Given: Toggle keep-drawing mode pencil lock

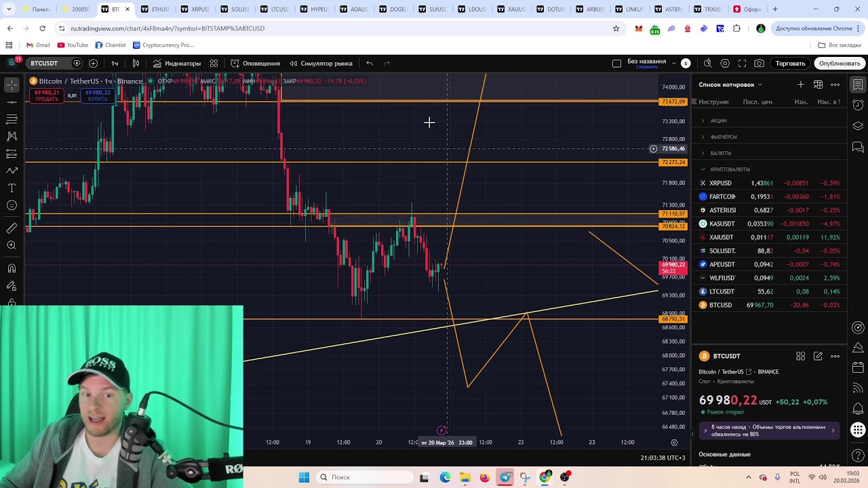Looking at the screenshot, I should 12,285.
